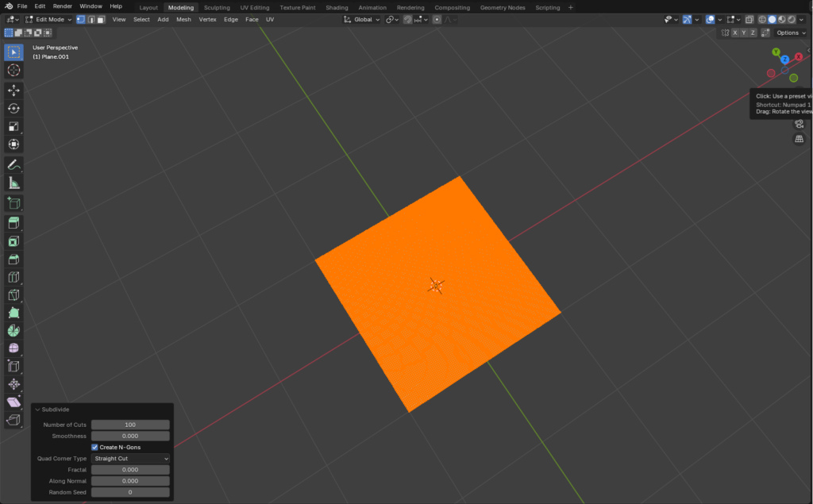Choose the Move tool

pos(14,90)
